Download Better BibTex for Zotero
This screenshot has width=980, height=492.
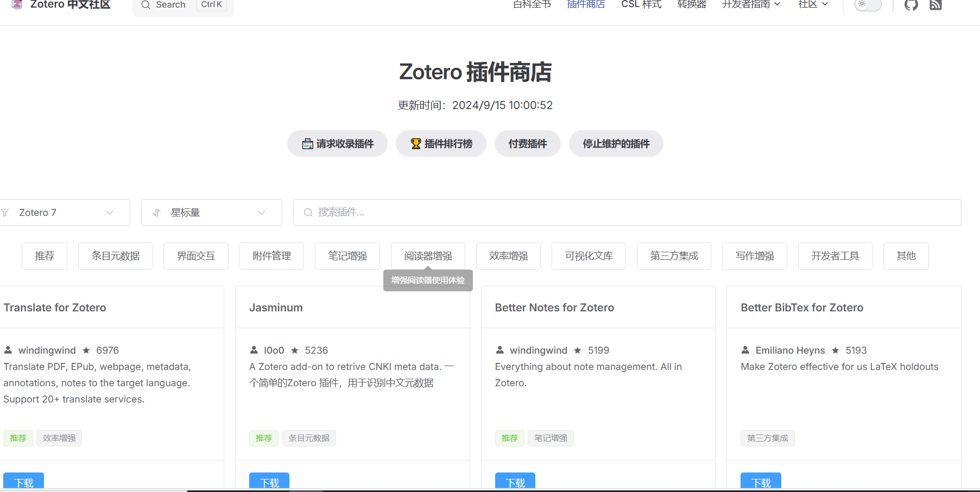761,482
